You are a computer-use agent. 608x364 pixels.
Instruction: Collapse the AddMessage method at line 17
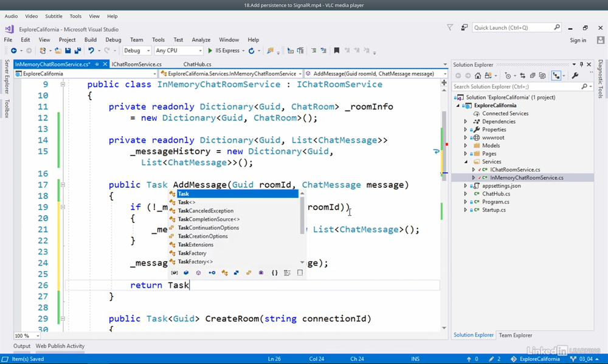63,185
